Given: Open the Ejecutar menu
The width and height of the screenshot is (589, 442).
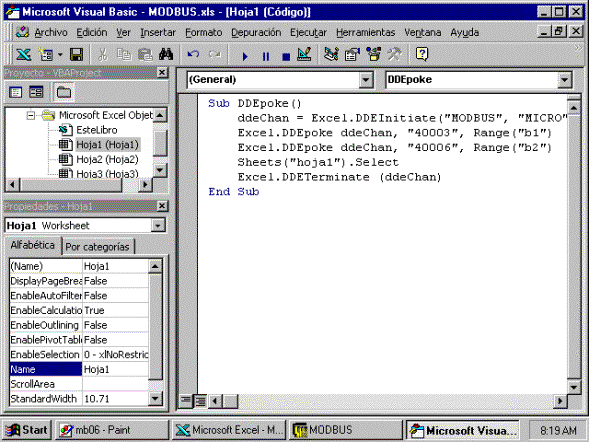Looking at the screenshot, I should 308,33.
